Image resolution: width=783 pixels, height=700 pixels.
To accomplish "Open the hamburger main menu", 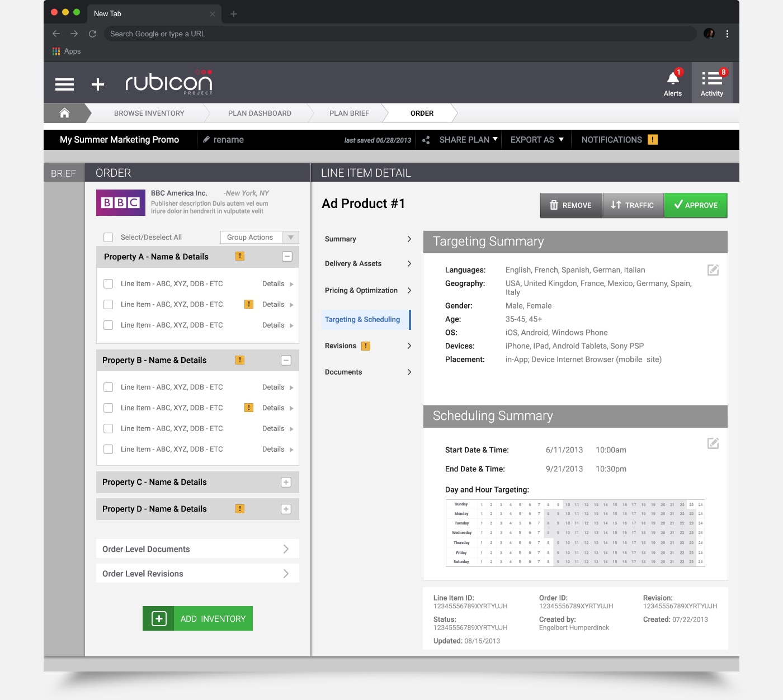I will (64, 84).
